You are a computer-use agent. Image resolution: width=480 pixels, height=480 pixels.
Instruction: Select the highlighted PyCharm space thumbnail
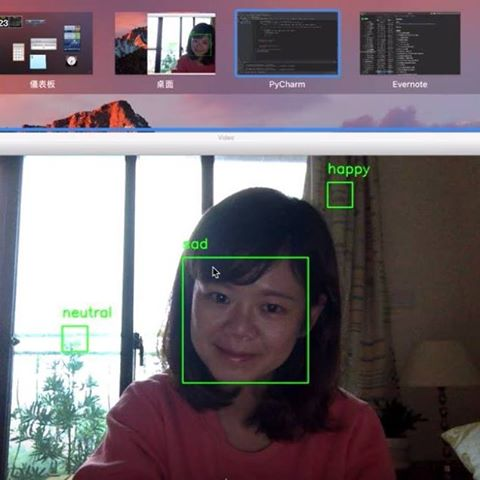tap(287, 43)
